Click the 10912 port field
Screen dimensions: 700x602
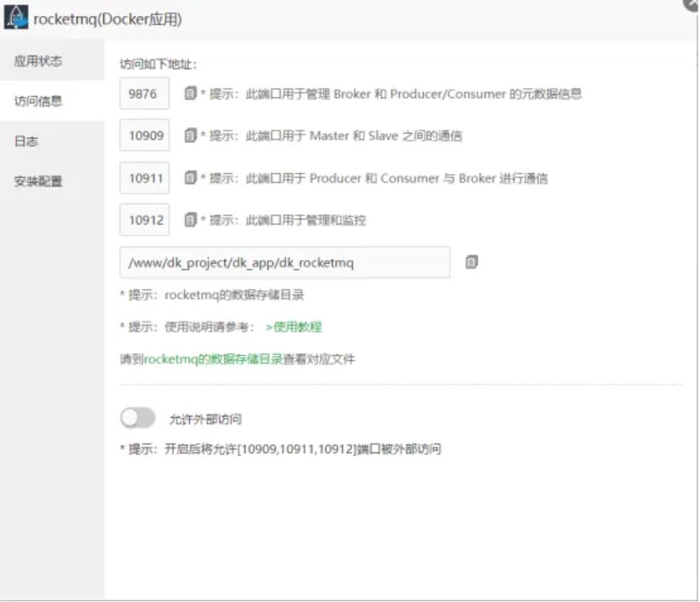click(x=144, y=219)
